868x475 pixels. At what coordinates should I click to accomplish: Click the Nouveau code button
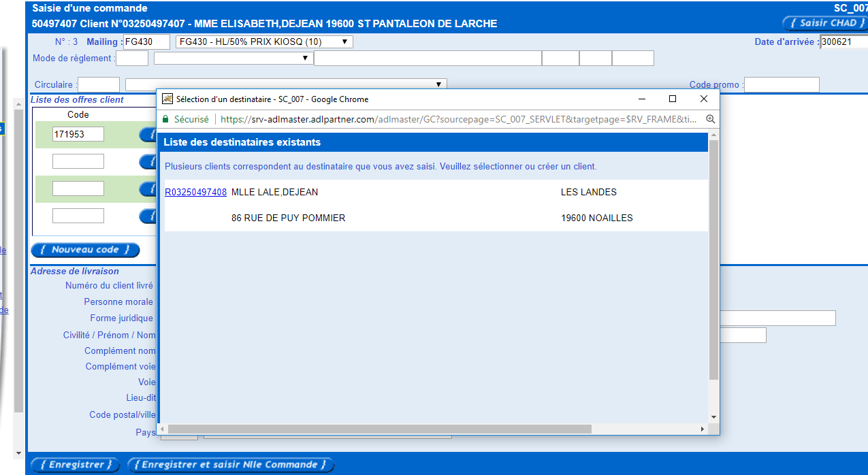pyautogui.click(x=85, y=250)
